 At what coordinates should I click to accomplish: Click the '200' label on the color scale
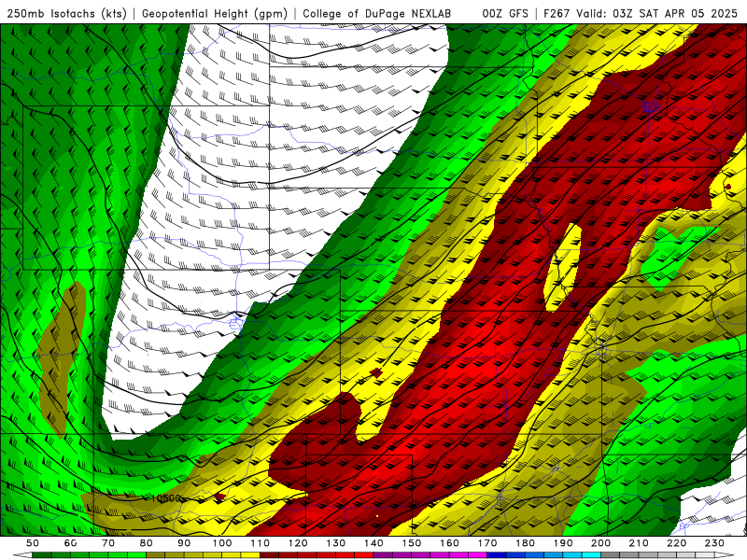tap(600, 543)
